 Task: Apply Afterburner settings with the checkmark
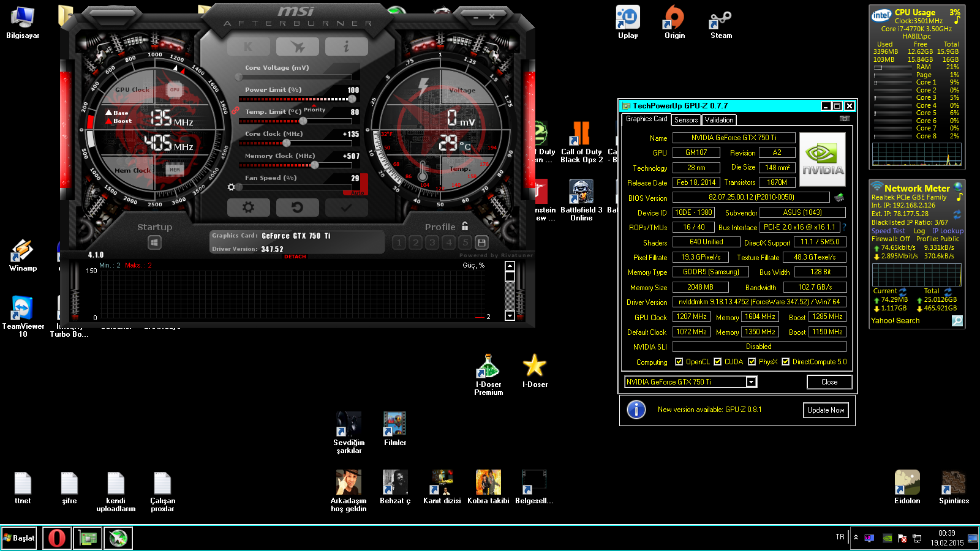pyautogui.click(x=346, y=208)
